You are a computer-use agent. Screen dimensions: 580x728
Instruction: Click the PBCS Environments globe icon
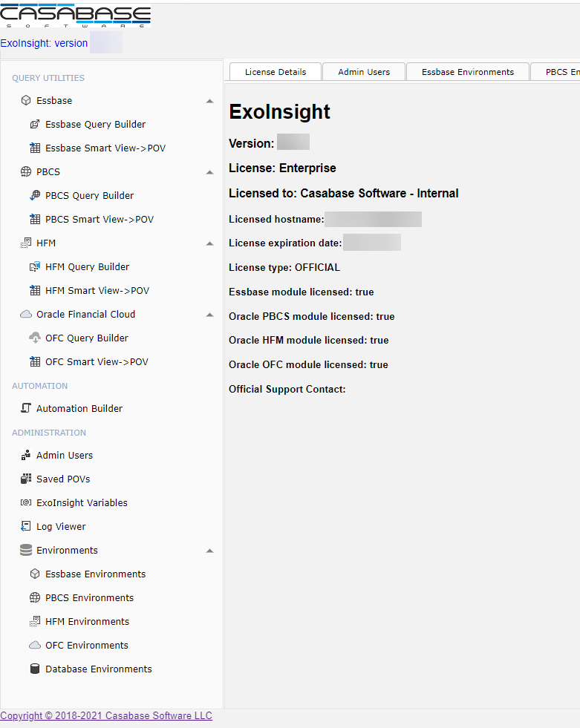(x=35, y=597)
